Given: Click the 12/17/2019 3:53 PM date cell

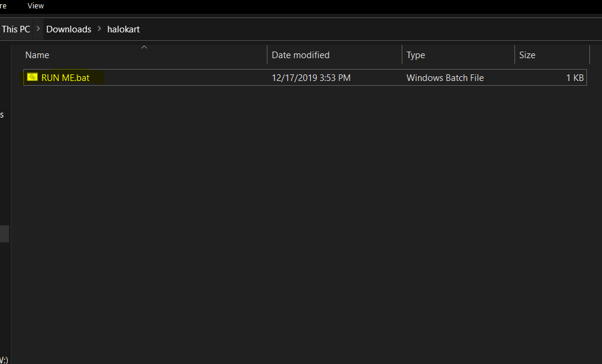Looking at the screenshot, I should coord(311,77).
